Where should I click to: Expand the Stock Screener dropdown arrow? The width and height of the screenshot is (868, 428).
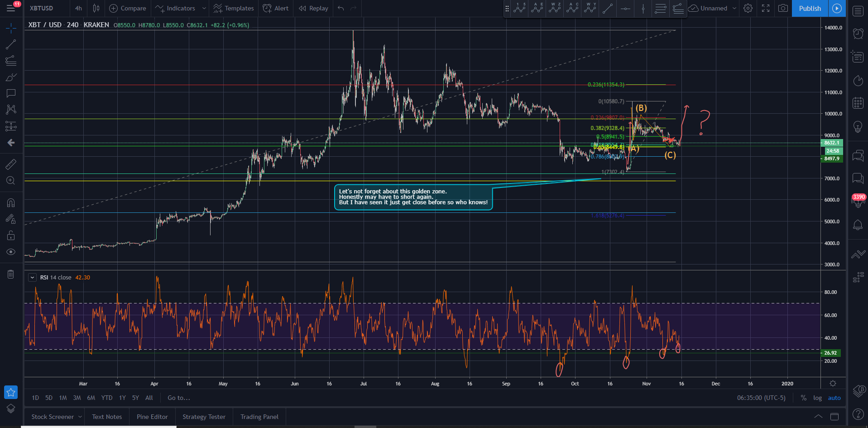(x=80, y=417)
